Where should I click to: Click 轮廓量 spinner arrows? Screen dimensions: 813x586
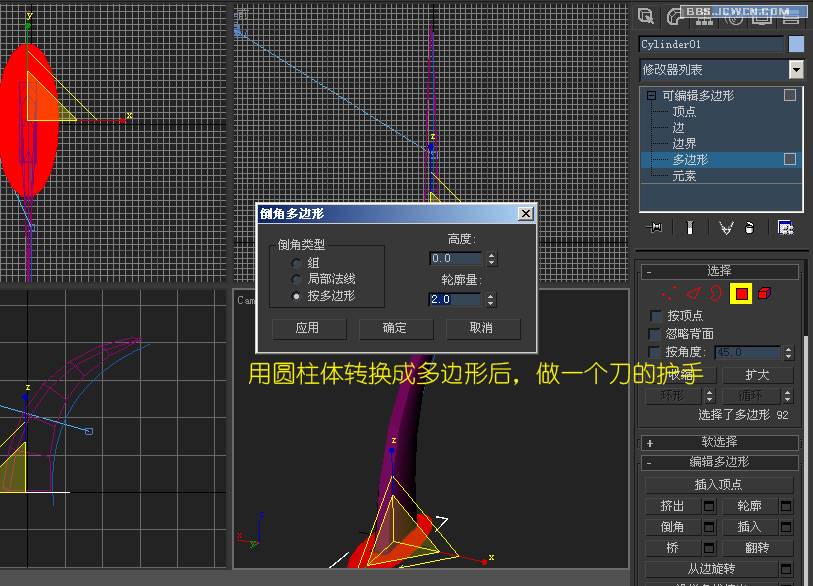[491, 299]
